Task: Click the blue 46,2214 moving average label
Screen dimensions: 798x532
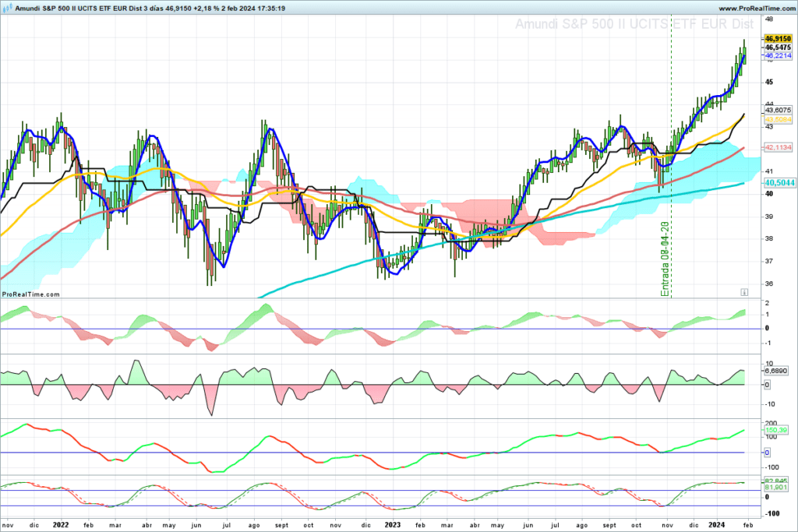Action: [x=779, y=55]
